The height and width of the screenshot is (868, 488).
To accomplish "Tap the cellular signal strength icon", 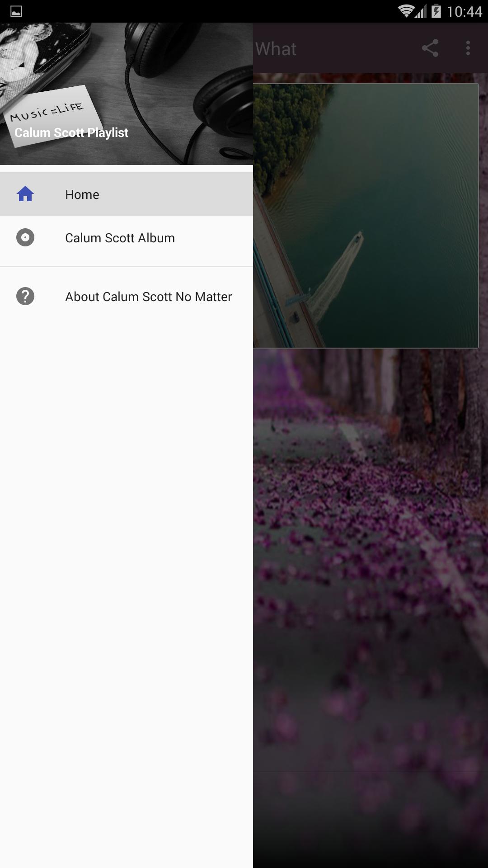I will point(421,11).
